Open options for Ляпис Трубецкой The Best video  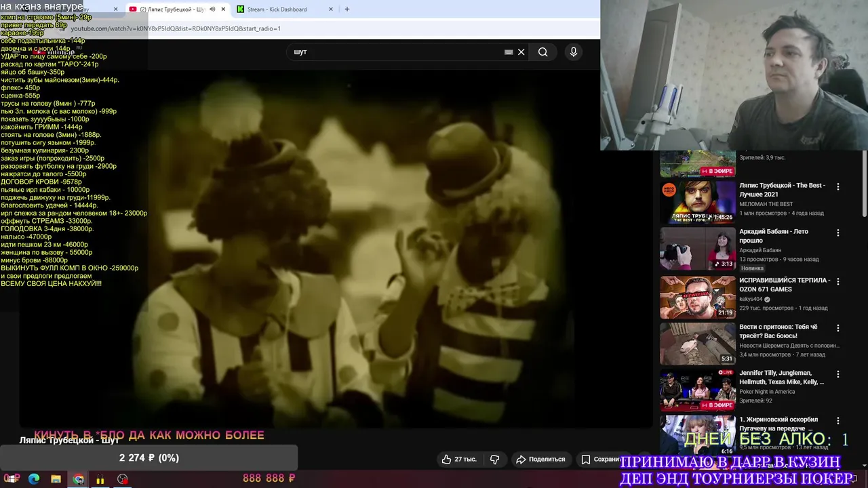tap(838, 186)
